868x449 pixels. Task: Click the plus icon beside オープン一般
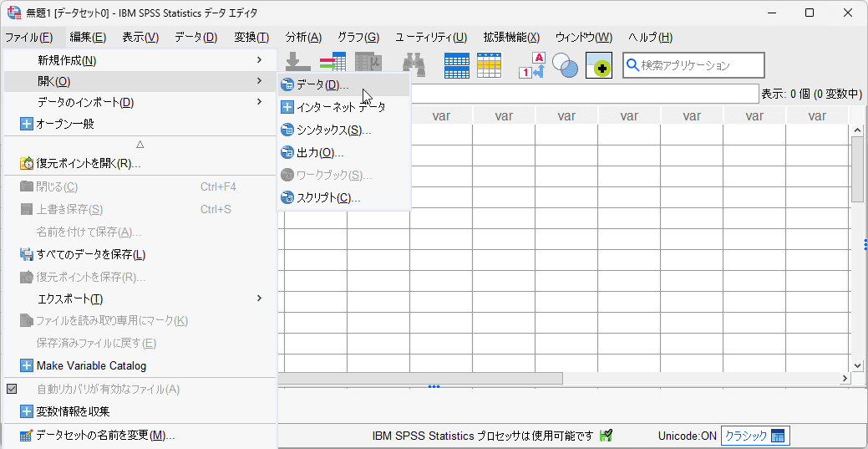coord(27,124)
